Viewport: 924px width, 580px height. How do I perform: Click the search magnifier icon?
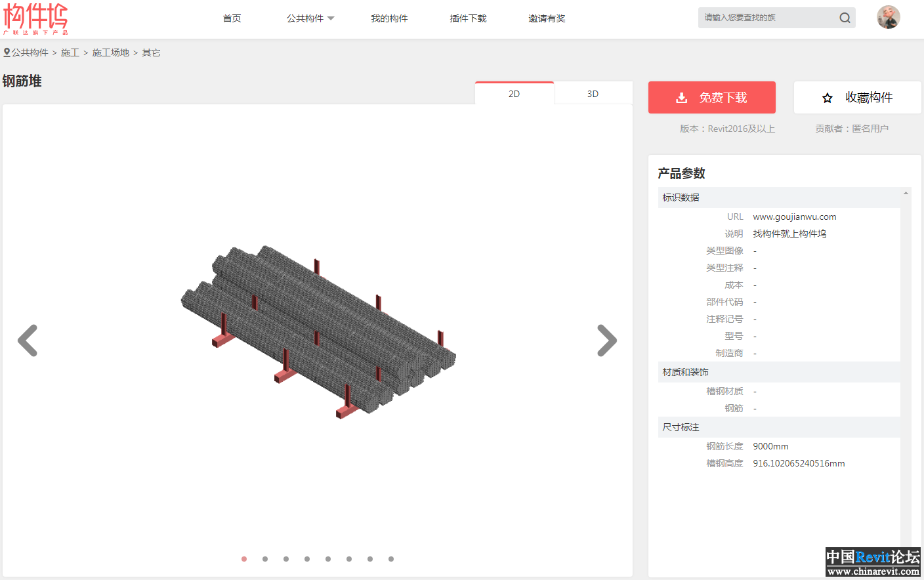click(x=845, y=18)
